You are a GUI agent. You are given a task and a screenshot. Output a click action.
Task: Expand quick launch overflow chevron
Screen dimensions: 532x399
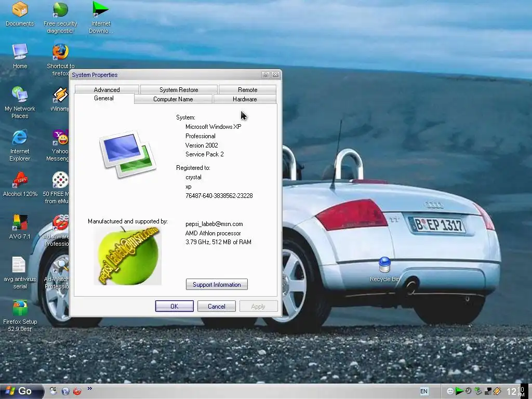(89, 389)
